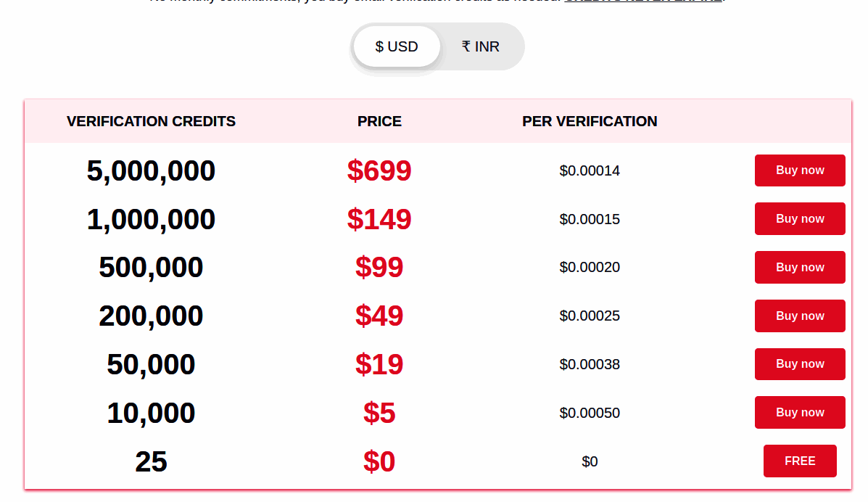Switch currency to $ USD
Image resolution: width=868 pixels, height=502 pixels.
click(x=397, y=47)
